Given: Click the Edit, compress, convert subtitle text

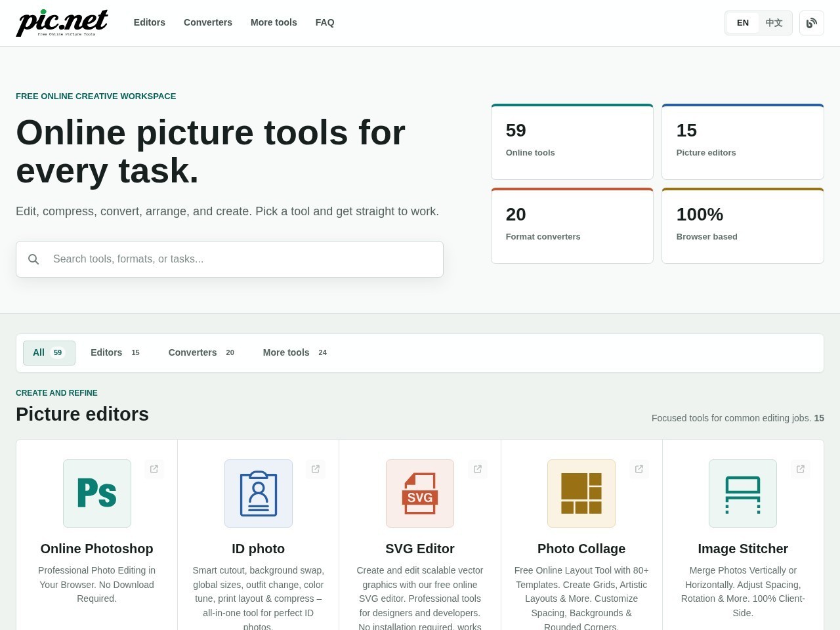Looking at the screenshot, I should pyautogui.click(x=227, y=211).
